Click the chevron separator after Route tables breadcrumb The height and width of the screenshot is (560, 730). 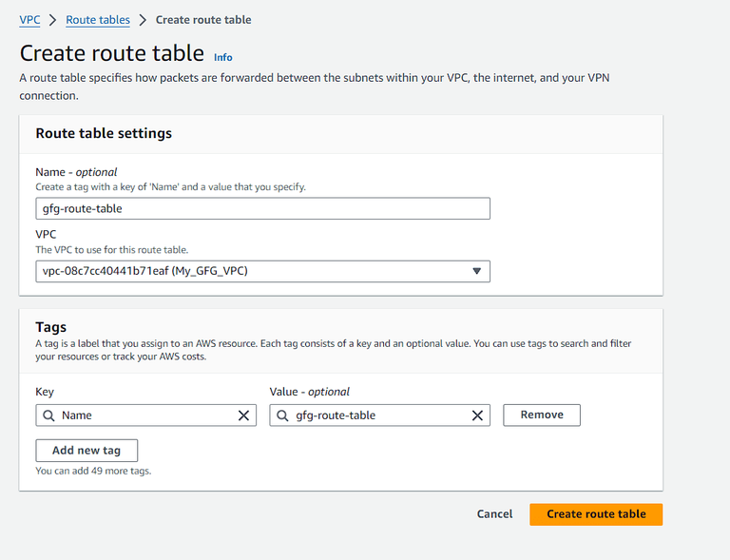[143, 20]
